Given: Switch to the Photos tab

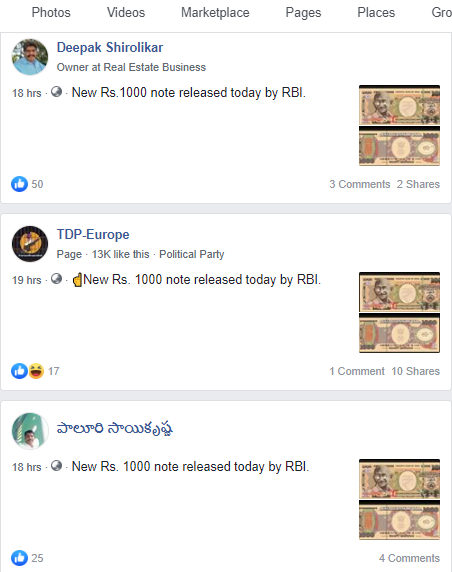Looking at the screenshot, I should [51, 13].
